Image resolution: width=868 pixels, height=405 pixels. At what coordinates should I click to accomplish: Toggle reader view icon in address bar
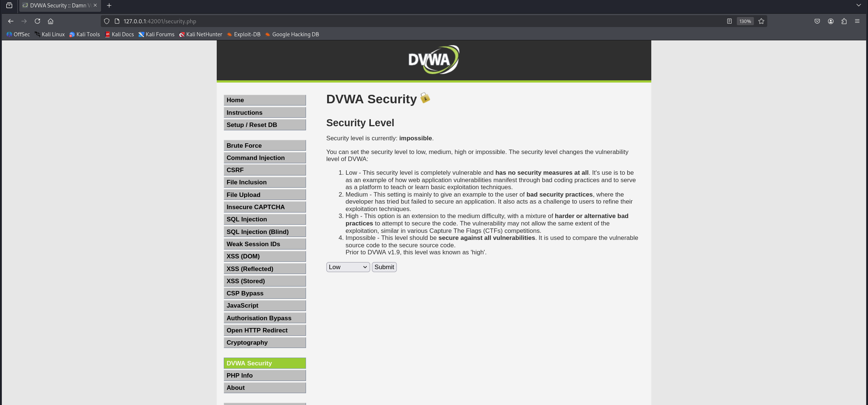coord(729,21)
